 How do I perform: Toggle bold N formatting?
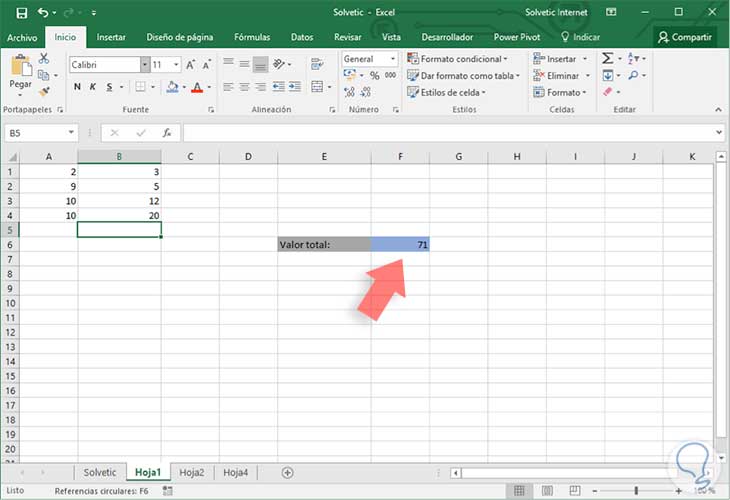click(x=77, y=87)
